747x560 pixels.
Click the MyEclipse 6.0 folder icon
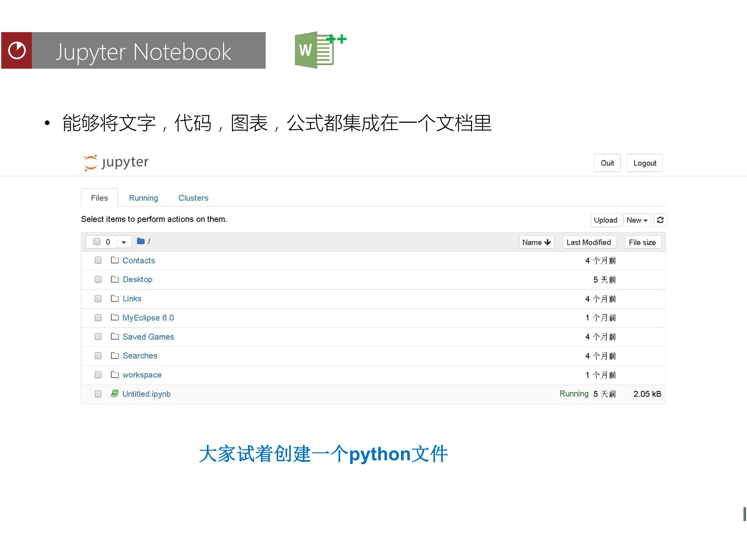pos(115,317)
